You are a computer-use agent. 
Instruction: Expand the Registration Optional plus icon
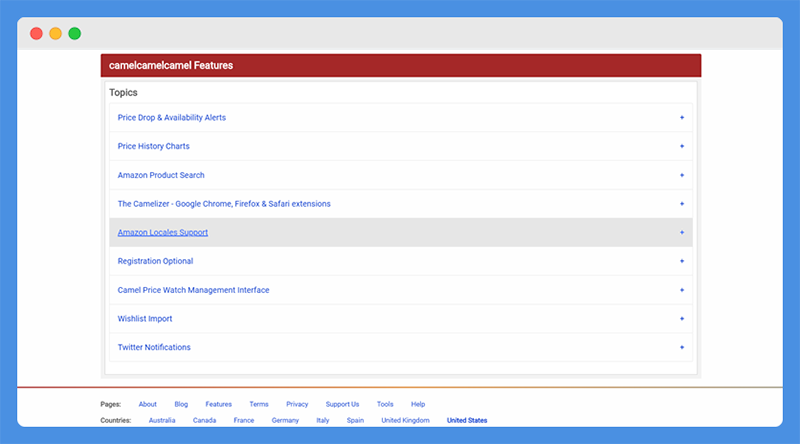coord(682,261)
